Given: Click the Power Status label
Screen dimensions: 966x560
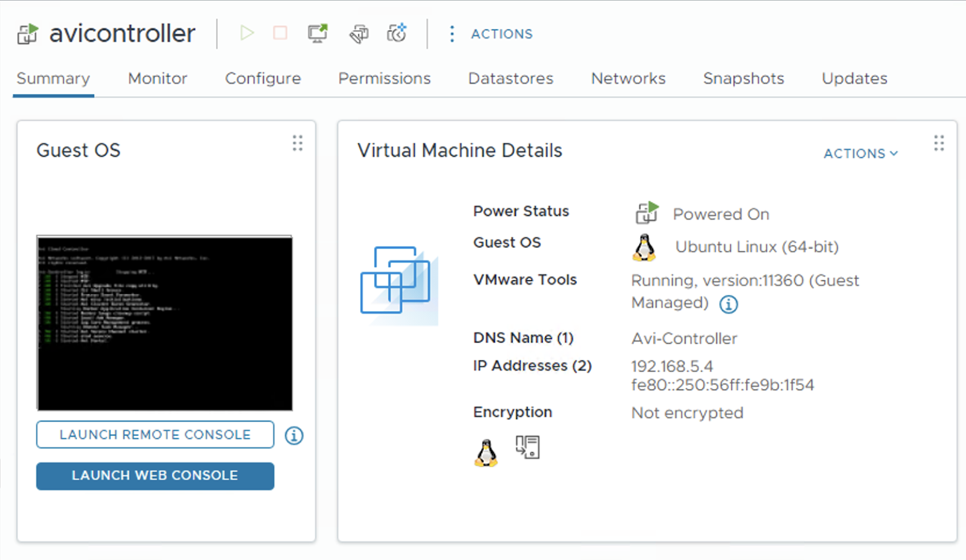Looking at the screenshot, I should coord(521,211).
